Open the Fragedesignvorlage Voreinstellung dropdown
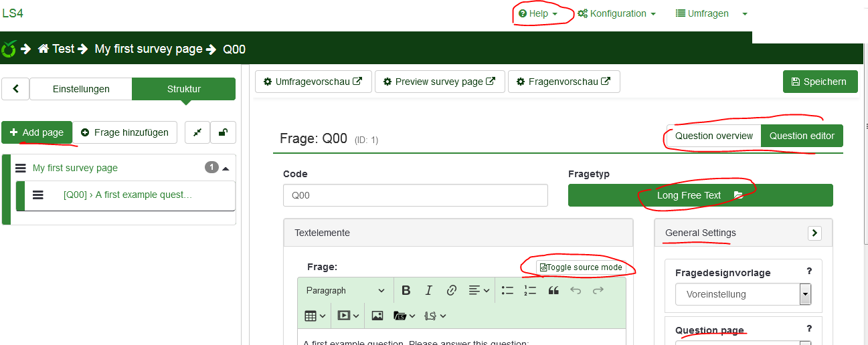 [x=744, y=294]
